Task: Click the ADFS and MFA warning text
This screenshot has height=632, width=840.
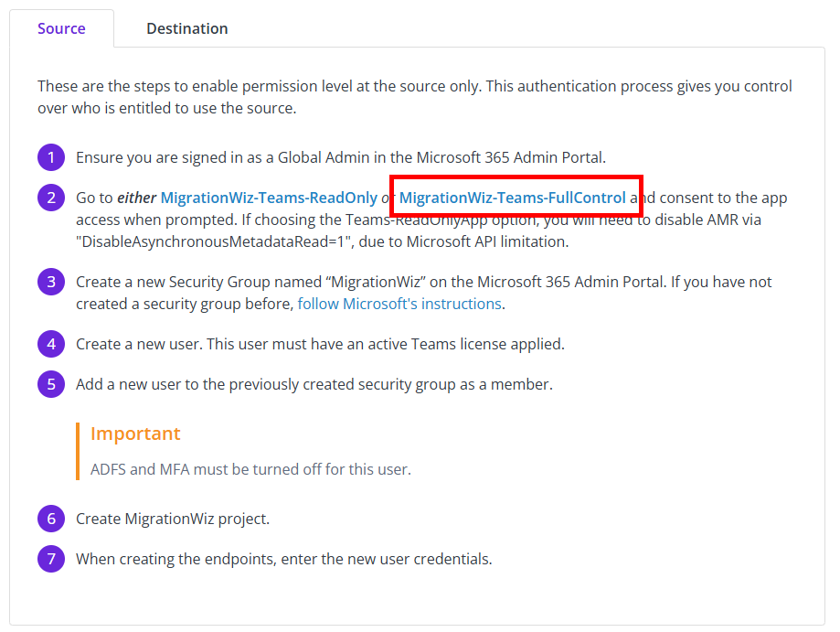Action: 250,469
